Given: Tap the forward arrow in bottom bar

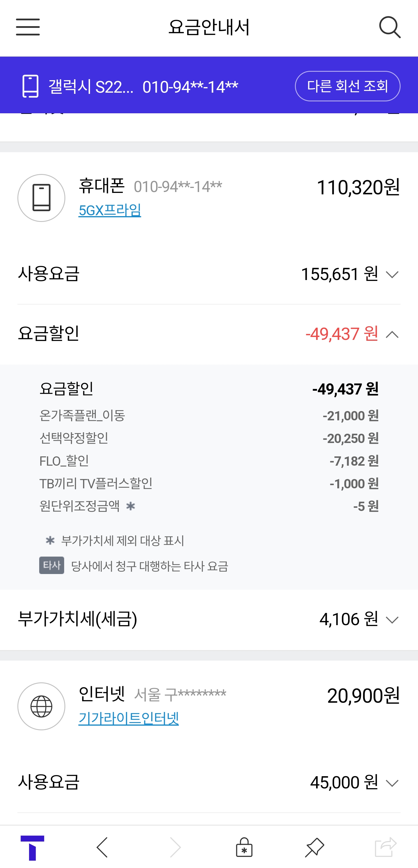Looking at the screenshot, I should click(175, 847).
